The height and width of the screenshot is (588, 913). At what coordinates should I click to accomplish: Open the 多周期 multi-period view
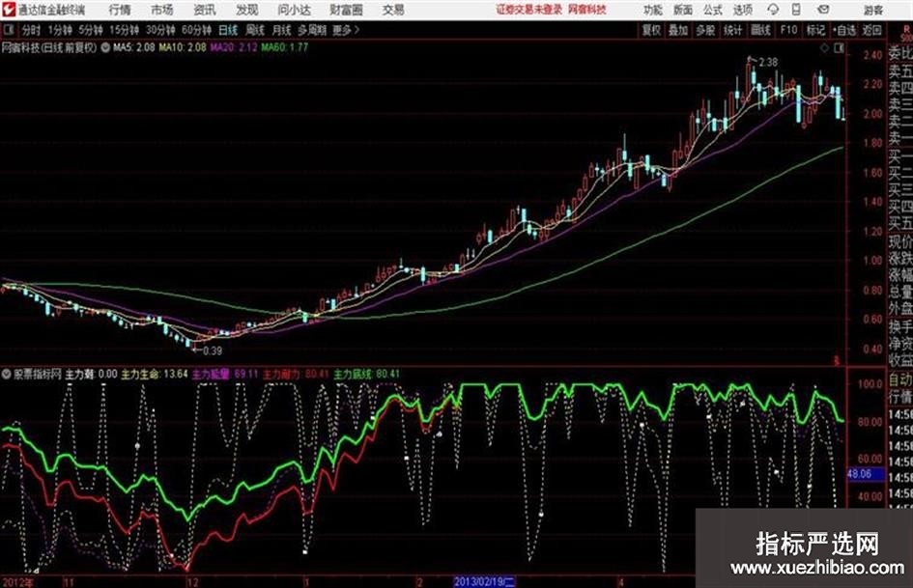point(312,30)
